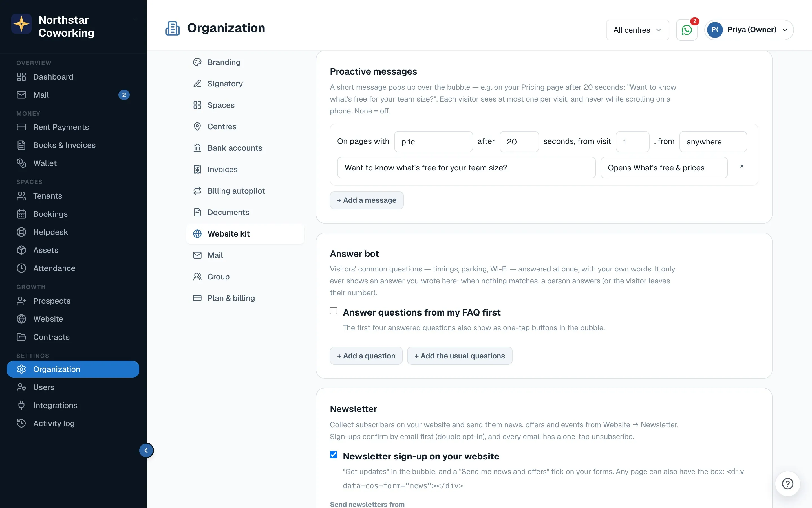Click the Tenants people icon

pos(21,196)
